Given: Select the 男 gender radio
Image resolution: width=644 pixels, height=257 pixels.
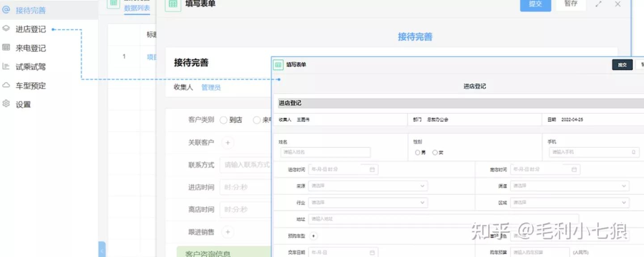Looking at the screenshot, I should coord(417,153).
